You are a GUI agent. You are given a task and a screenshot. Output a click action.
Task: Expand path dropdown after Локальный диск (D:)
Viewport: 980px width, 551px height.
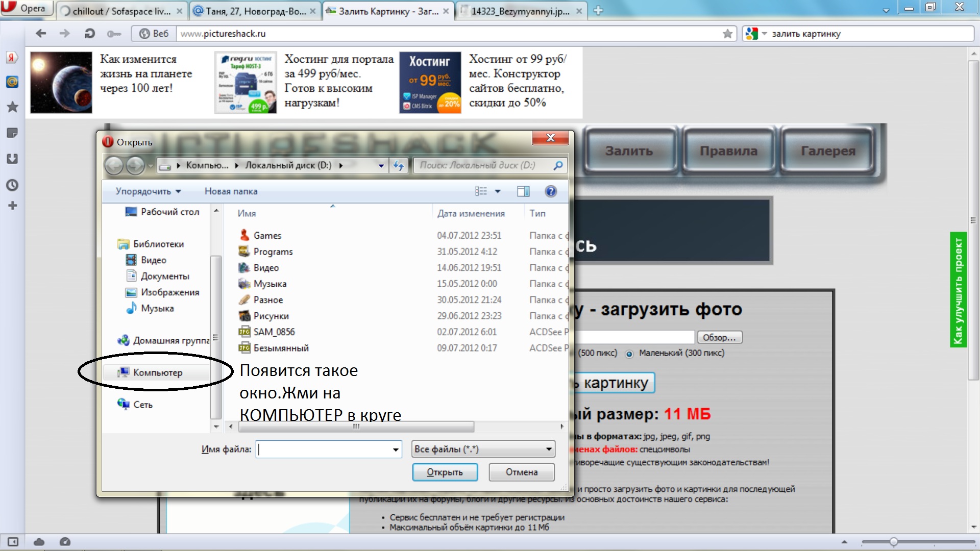340,165
